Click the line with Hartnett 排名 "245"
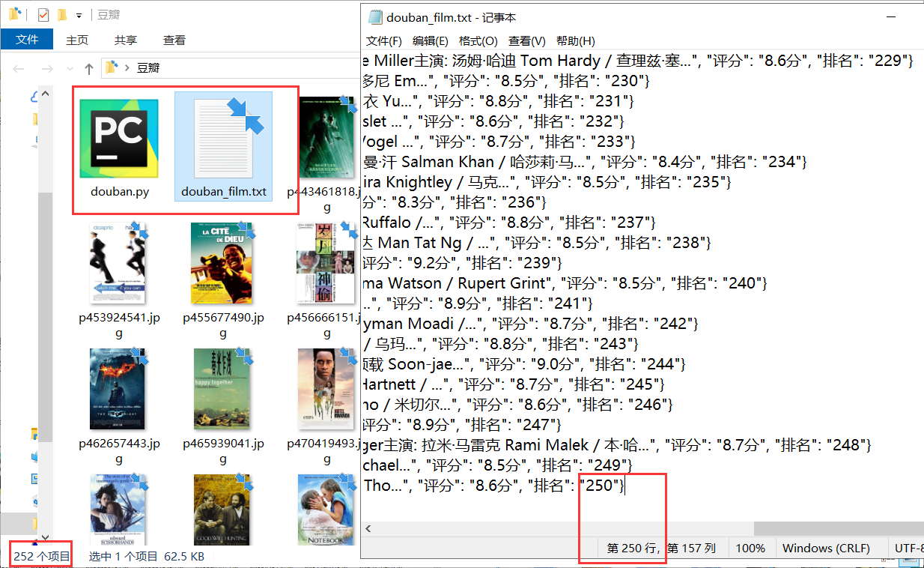 tap(513, 384)
